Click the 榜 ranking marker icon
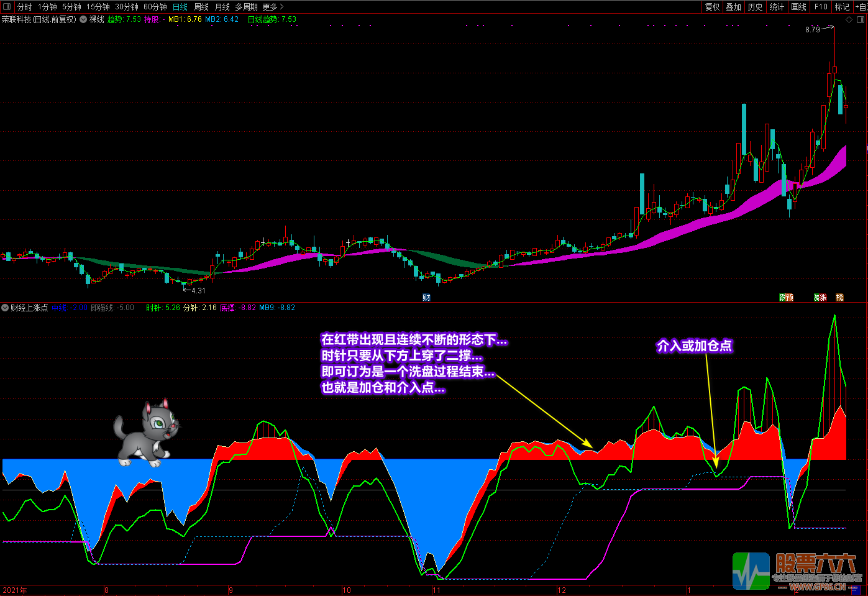Image resolution: width=868 pixels, height=596 pixels. 840,298
